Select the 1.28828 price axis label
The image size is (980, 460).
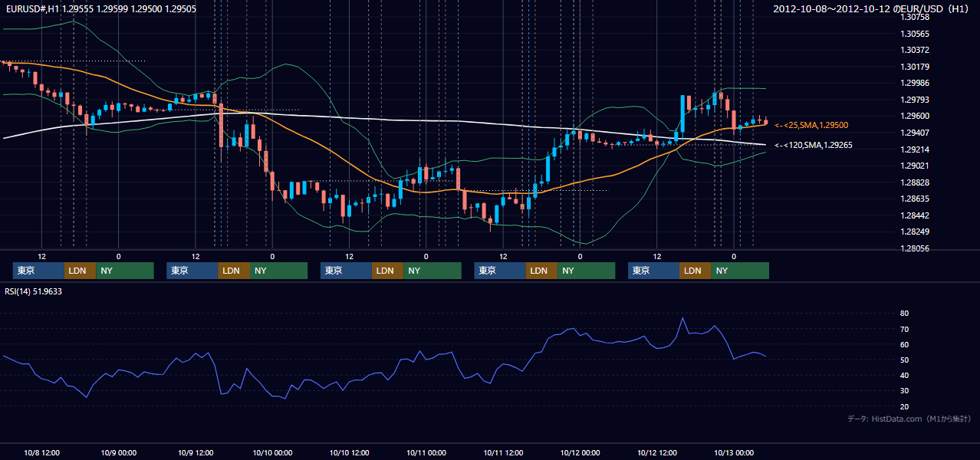(x=915, y=182)
